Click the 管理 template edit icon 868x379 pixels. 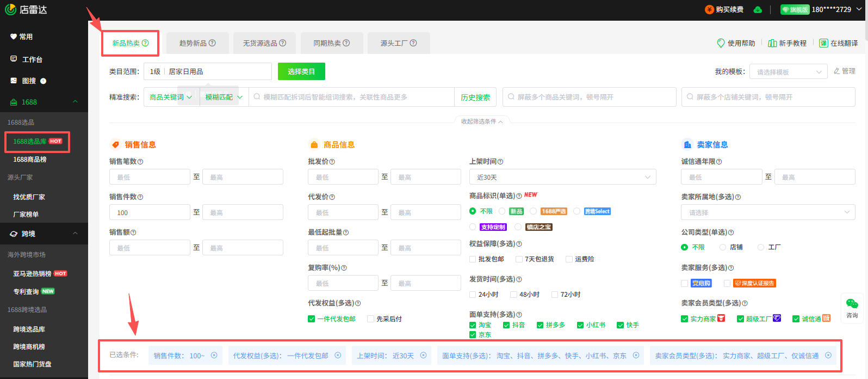click(x=837, y=71)
